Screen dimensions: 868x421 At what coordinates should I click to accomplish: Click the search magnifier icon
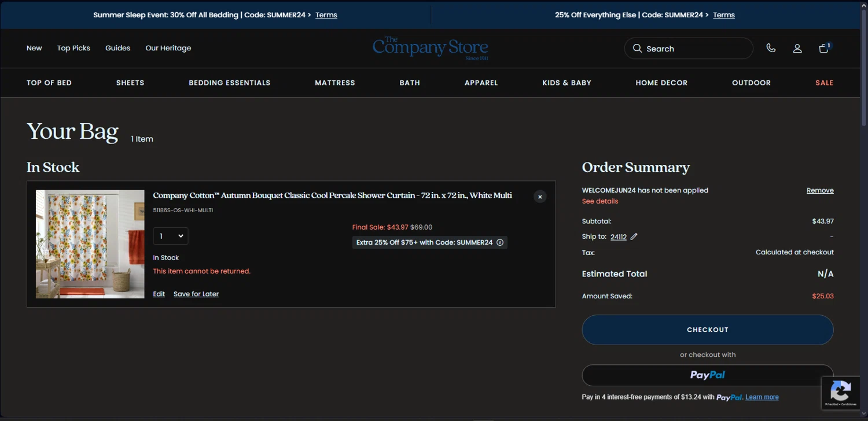point(637,49)
